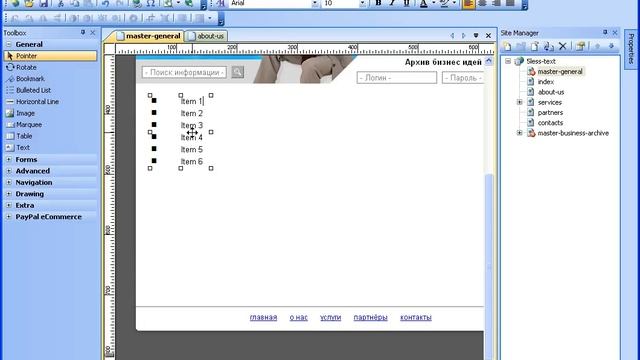Image resolution: width=640 pixels, height=360 pixels.
Task: Switch to the master-general tab
Action: 149,36
